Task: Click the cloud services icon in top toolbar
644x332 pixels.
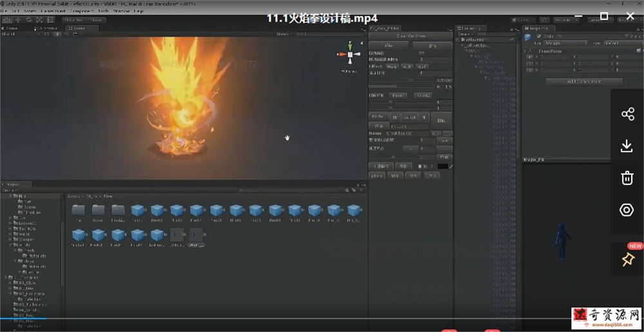Action: [x=545, y=20]
